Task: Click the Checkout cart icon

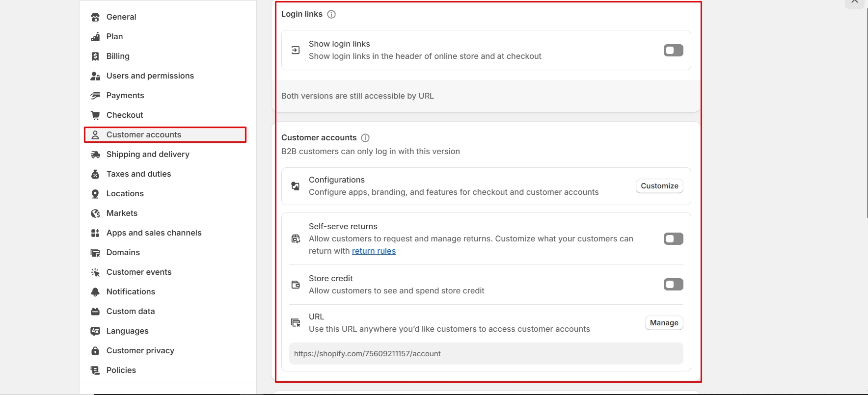Action: (95, 115)
